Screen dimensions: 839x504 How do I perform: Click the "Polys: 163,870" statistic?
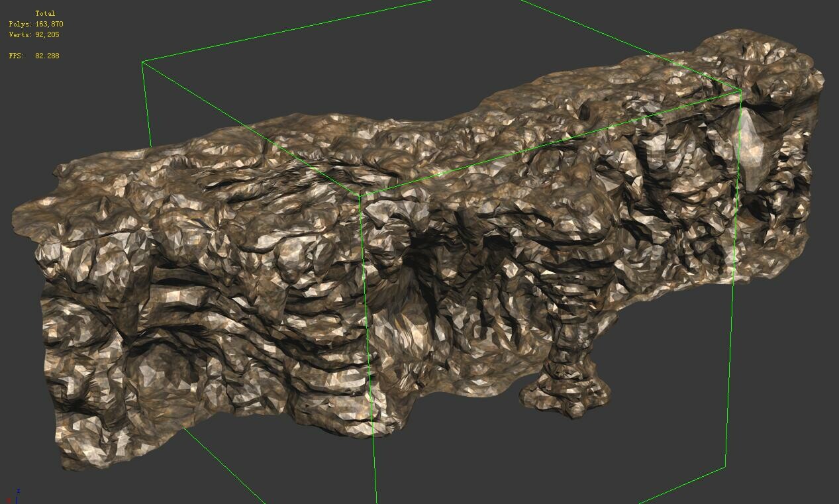36,24
